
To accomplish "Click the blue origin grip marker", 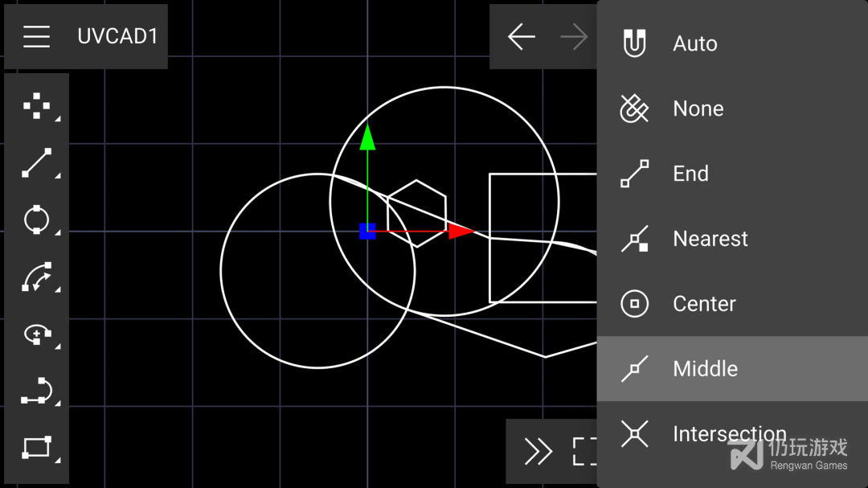I will (x=367, y=231).
